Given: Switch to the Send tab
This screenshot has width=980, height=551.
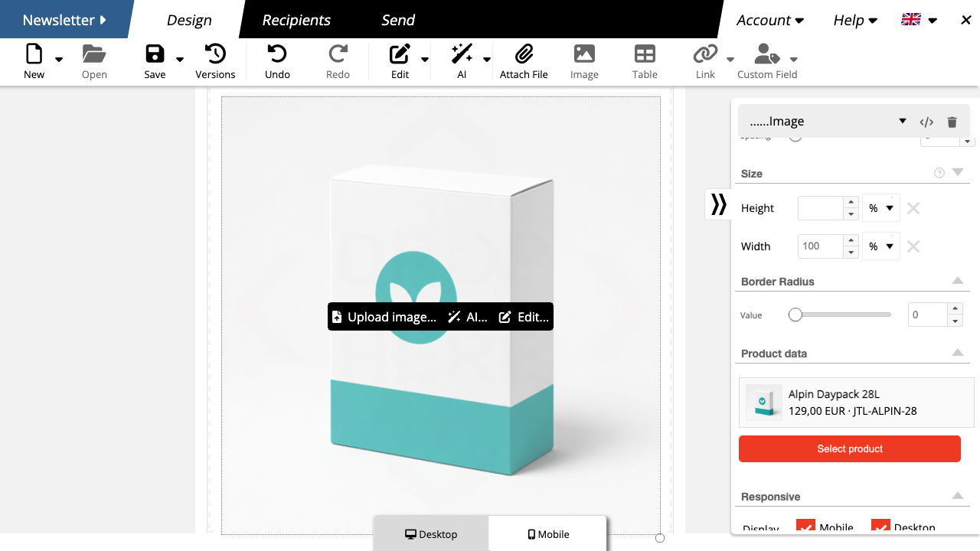Looking at the screenshot, I should click(x=398, y=20).
